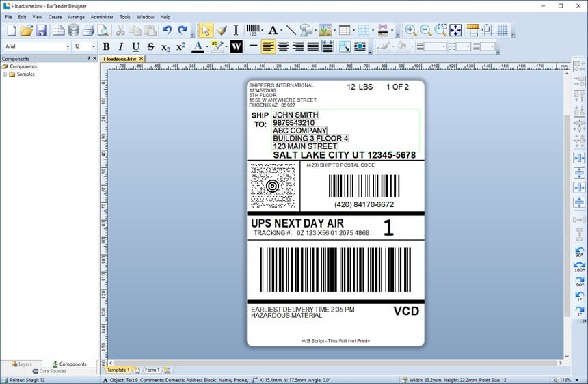The width and height of the screenshot is (588, 384).
Task: Select the text object tool
Action: (x=273, y=30)
